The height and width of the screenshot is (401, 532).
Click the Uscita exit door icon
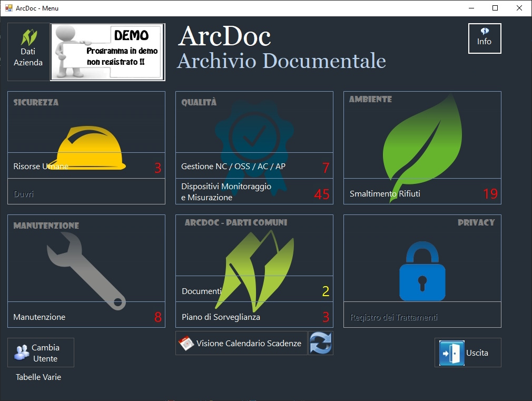(x=451, y=353)
